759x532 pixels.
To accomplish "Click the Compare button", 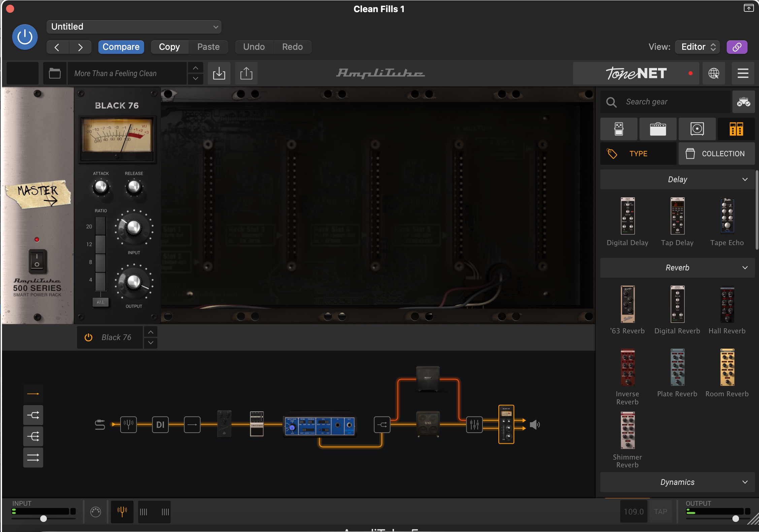I will 121,47.
